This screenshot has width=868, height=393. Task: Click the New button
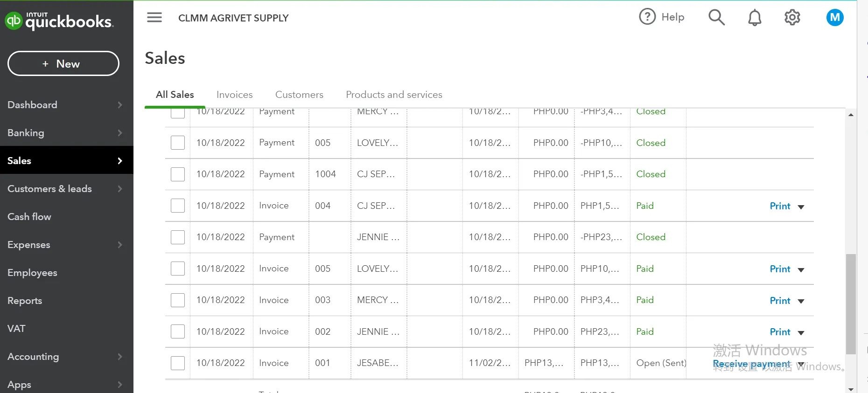pyautogui.click(x=63, y=64)
